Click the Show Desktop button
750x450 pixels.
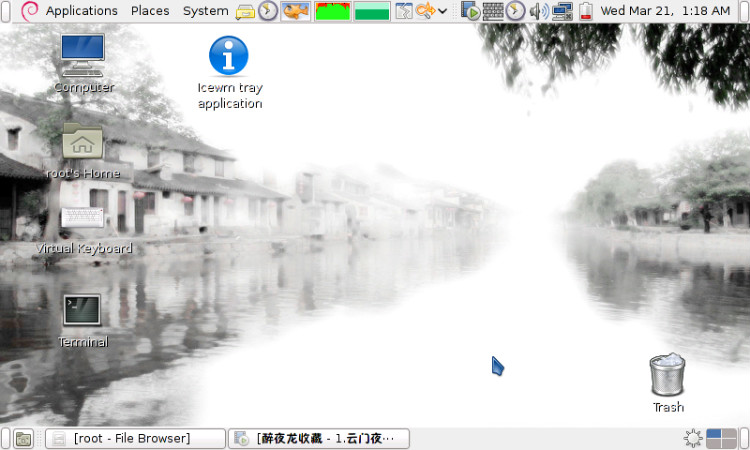(23, 439)
